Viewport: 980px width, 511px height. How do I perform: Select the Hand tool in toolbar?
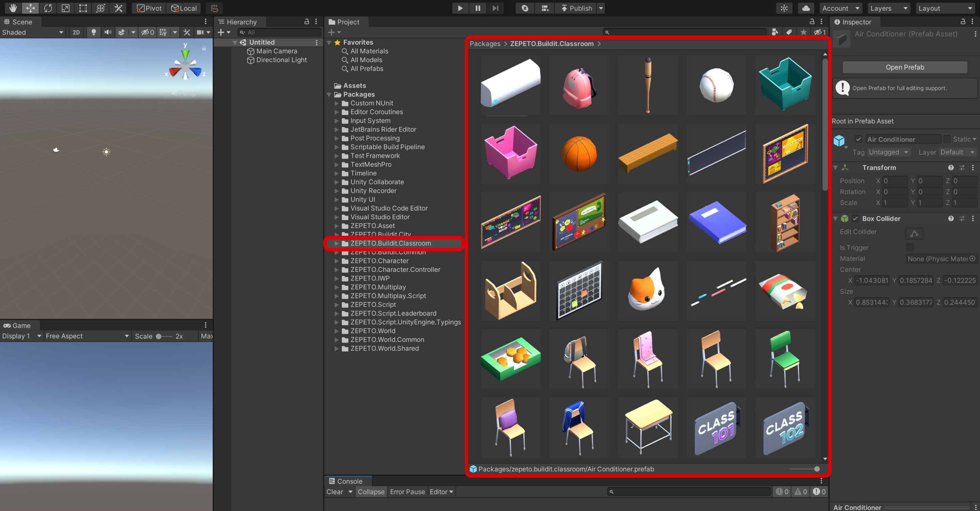click(13, 8)
